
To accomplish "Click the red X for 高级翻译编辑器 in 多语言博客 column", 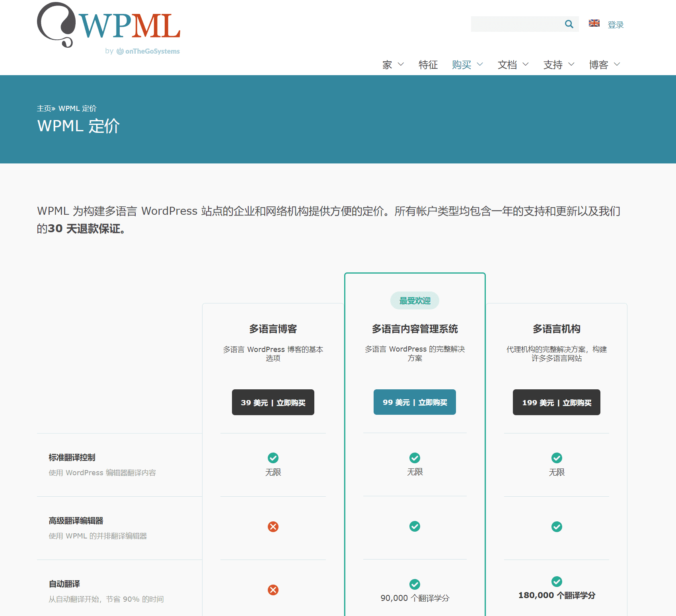I will (x=273, y=527).
